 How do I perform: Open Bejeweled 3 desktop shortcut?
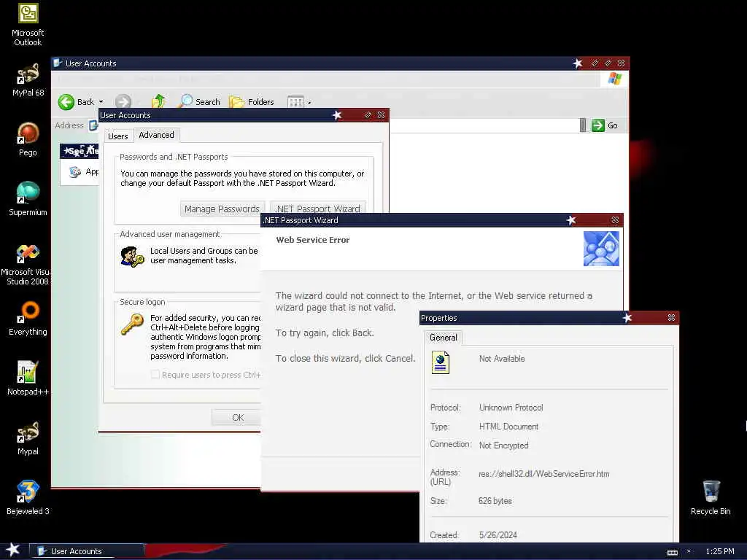pos(28,498)
